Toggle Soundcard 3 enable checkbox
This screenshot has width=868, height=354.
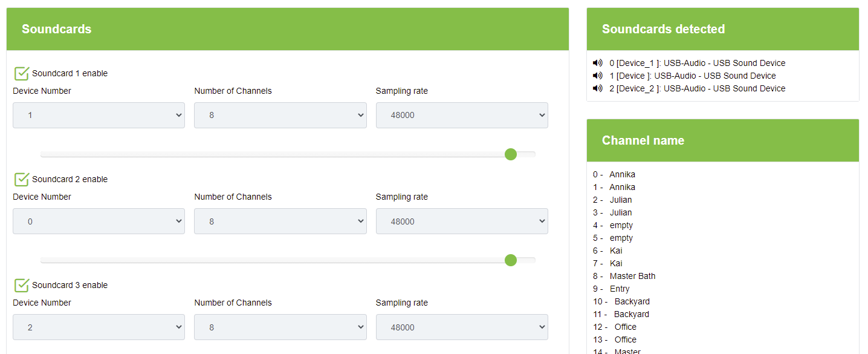[x=22, y=285]
